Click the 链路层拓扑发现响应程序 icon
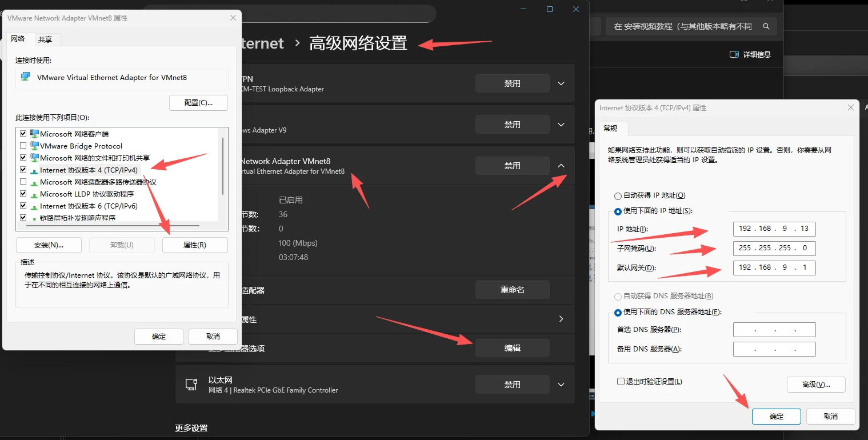 coord(34,218)
